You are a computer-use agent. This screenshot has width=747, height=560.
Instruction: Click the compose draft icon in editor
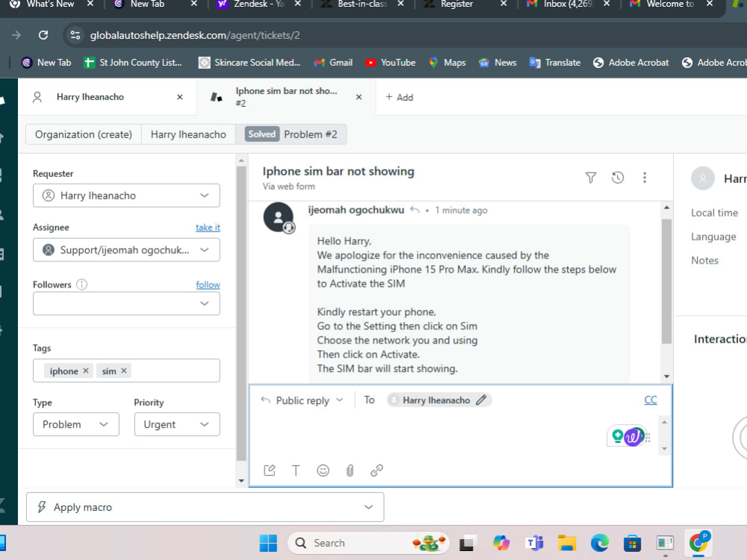(x=270, y=470)
